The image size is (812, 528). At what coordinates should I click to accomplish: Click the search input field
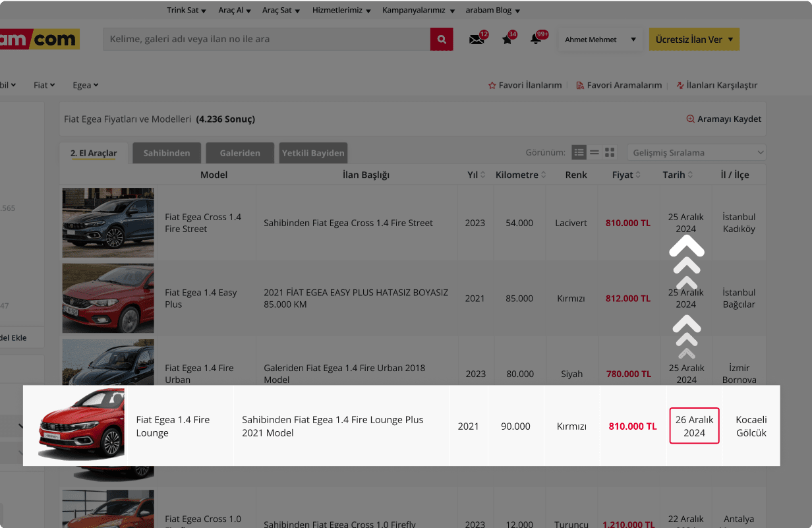(x=267, y=40)
